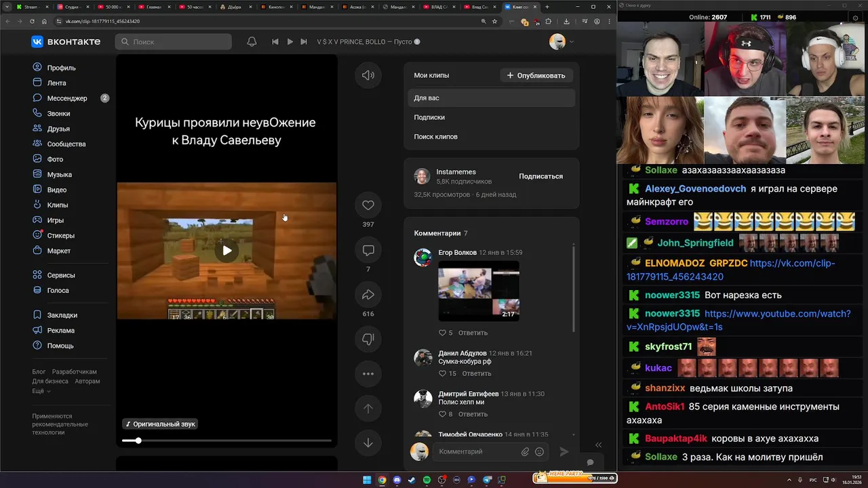Expand profile avatar menu chevron
Viewport: 868px width, 488px height.
click(x=572, y=42)
